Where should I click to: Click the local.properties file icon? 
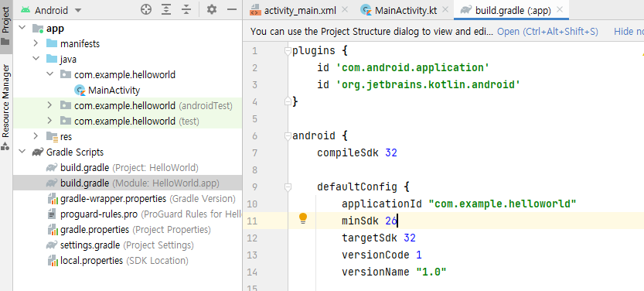click(x=53, y=261)
